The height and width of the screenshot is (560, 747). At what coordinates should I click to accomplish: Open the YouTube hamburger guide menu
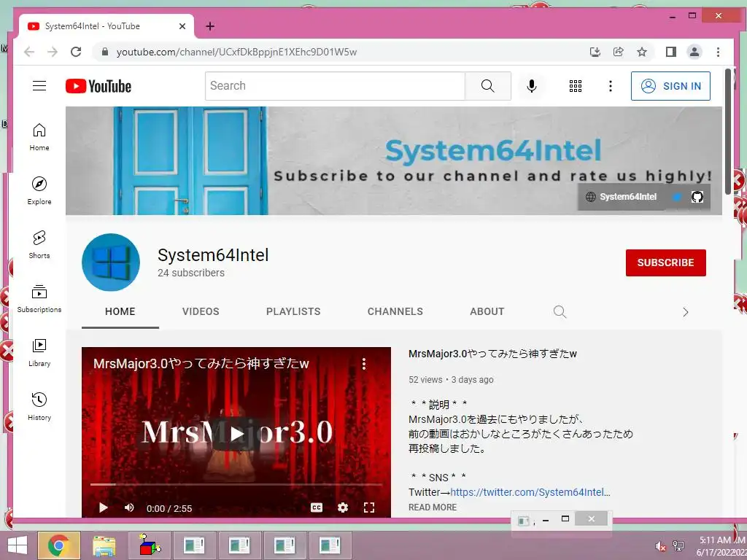pos(39,86)
